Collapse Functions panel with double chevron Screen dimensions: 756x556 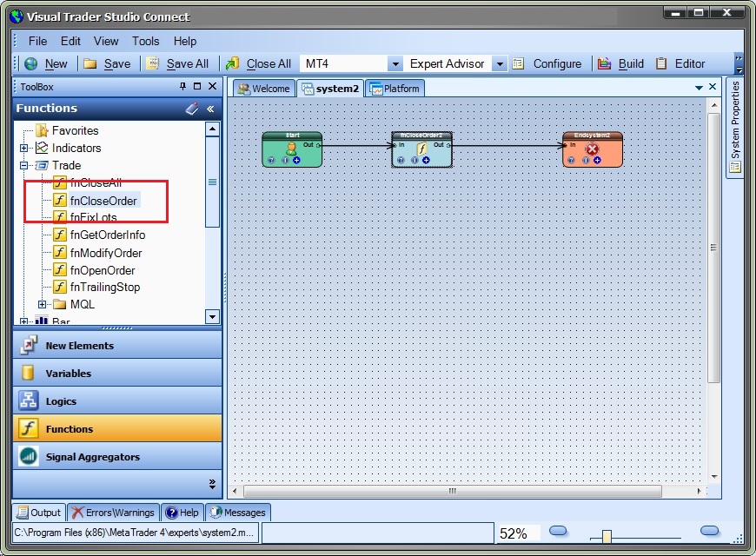tap(210, 109)
